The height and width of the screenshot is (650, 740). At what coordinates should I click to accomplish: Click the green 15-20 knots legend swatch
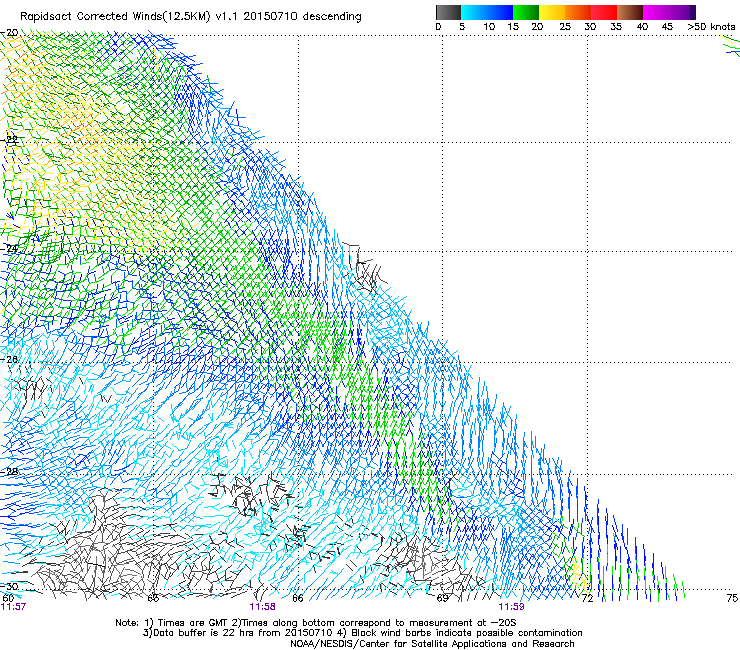pos(526,12)
